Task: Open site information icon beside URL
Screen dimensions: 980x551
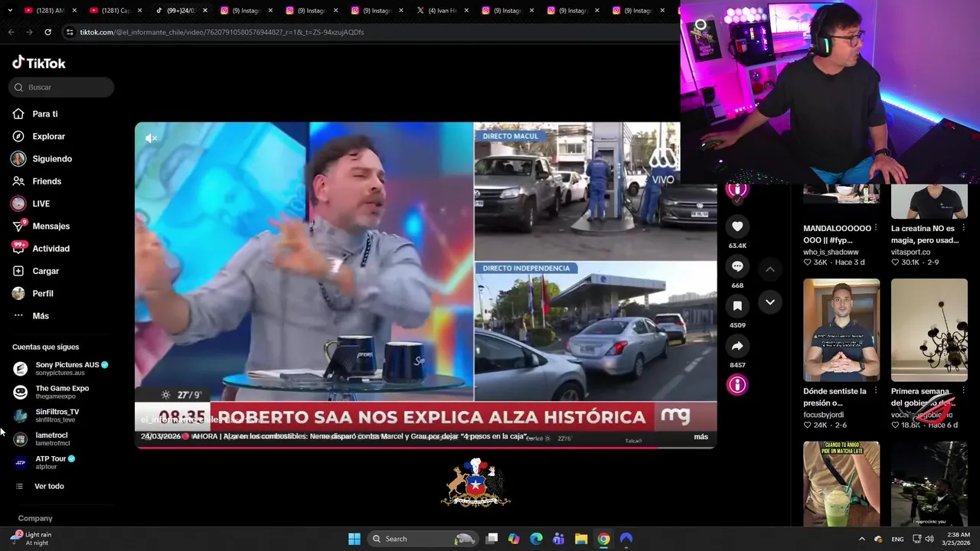Action: (70, 32)
